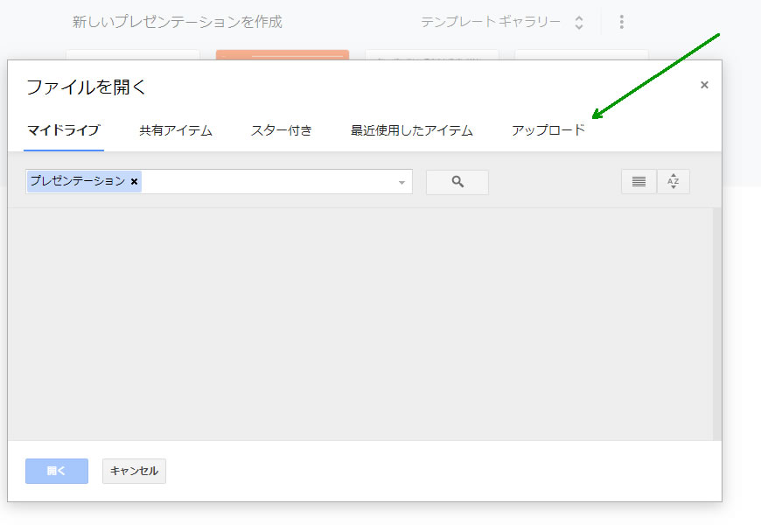761x532 pixels.
Task: Click the magnifying glass search button
Action: point(457,182)
